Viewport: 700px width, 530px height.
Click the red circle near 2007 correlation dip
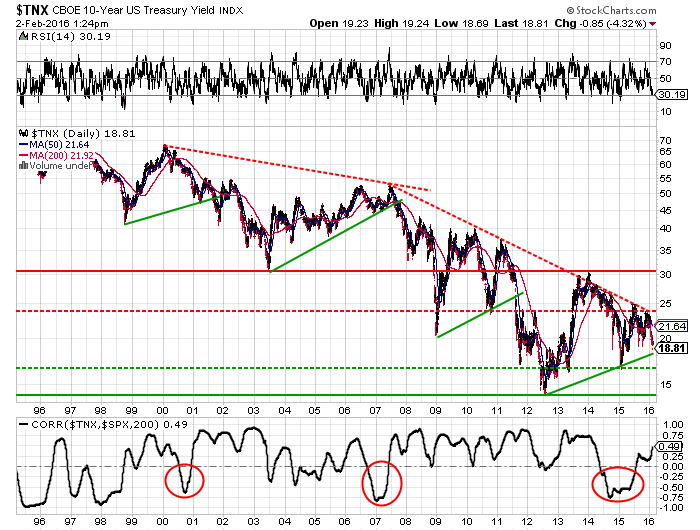point(380,483)
